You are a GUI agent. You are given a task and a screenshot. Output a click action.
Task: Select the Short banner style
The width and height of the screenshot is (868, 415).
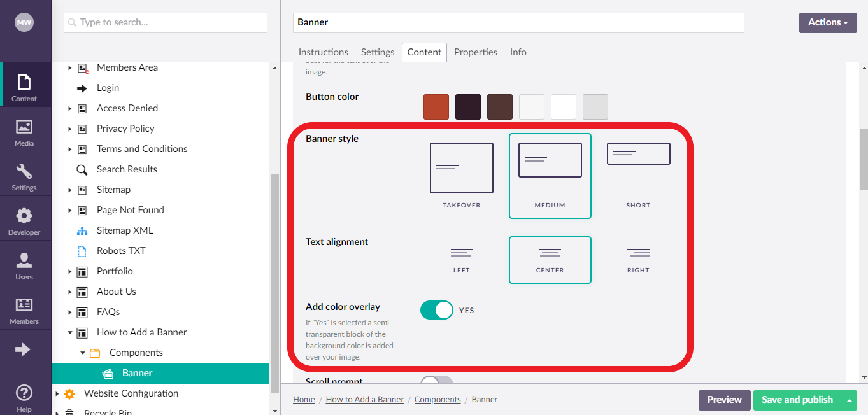(638, 176)
